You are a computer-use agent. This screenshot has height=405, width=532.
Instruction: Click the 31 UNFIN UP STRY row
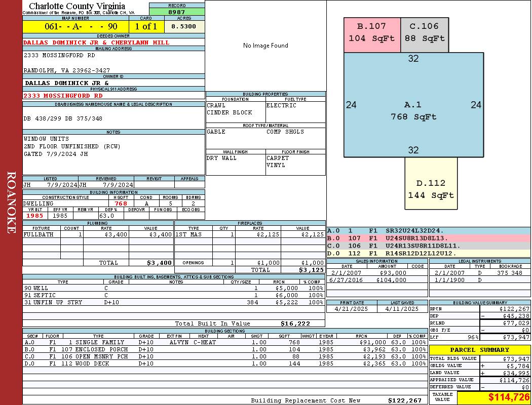[174, 302]
